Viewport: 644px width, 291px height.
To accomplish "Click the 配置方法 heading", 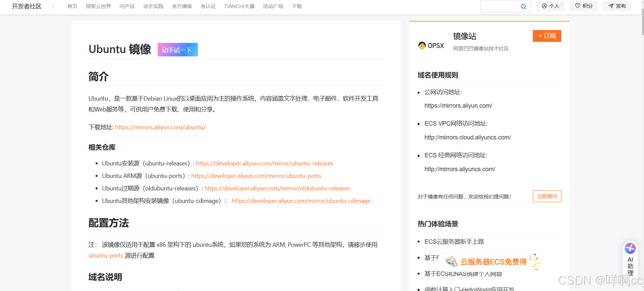I will coord(109,223).
